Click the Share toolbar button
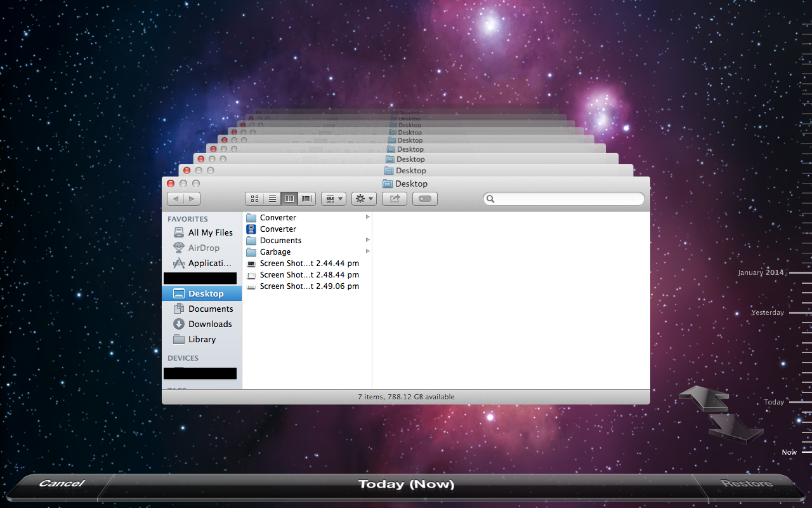The width and height of the screenshot is (812, 508). pos(395,199)
